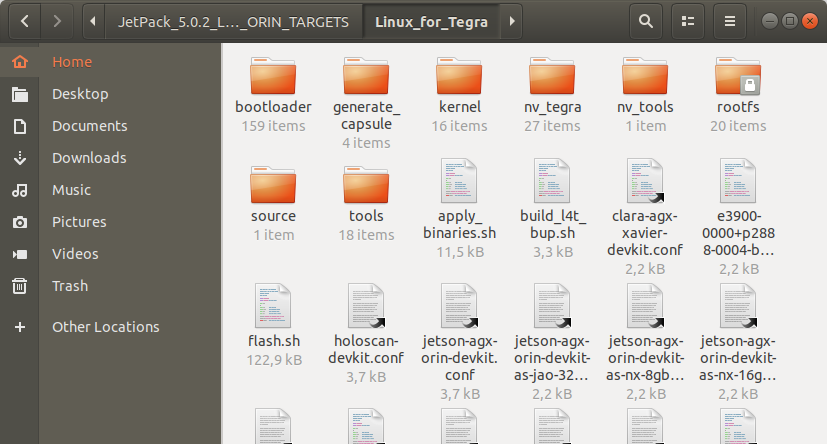The width and height of the screenshot is (827, 444).
Task: Open Documents from the sidebar
Action: click(90, 126)
